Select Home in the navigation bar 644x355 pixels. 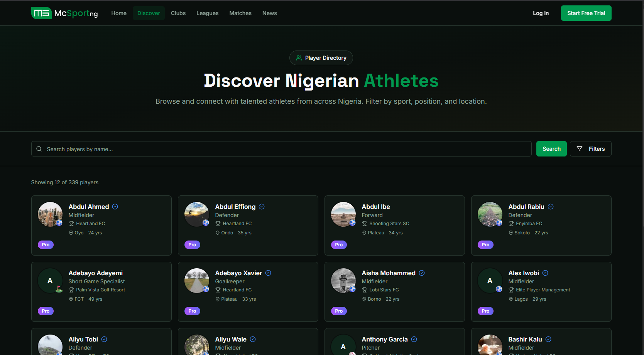[x=118, y=13]
